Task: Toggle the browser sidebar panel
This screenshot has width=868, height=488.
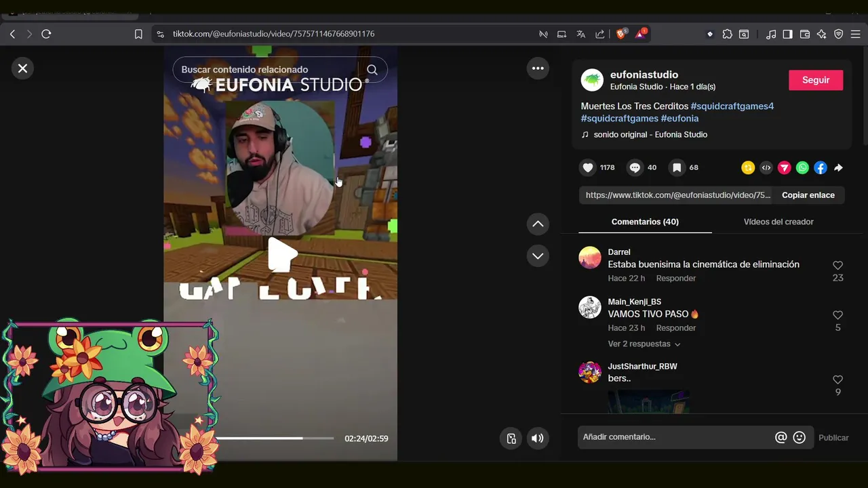Action: pyautogui.click(x=787, y=34)
